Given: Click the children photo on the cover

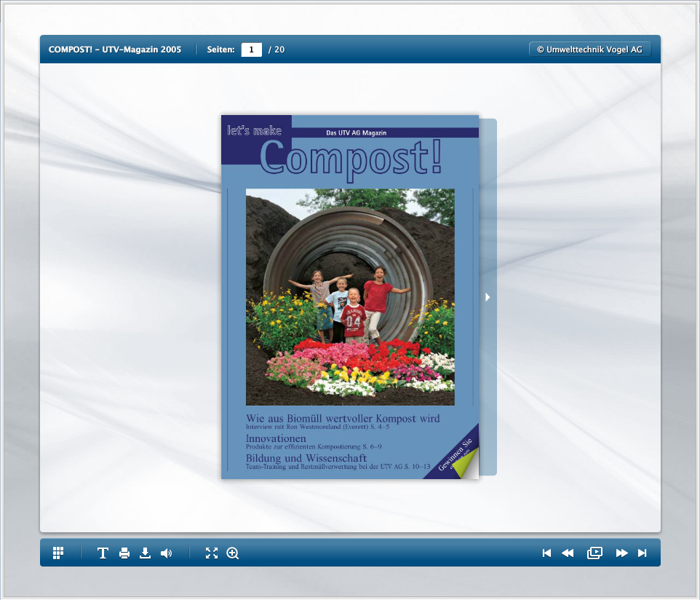Looking at the screenshot, I should (350, 297).
